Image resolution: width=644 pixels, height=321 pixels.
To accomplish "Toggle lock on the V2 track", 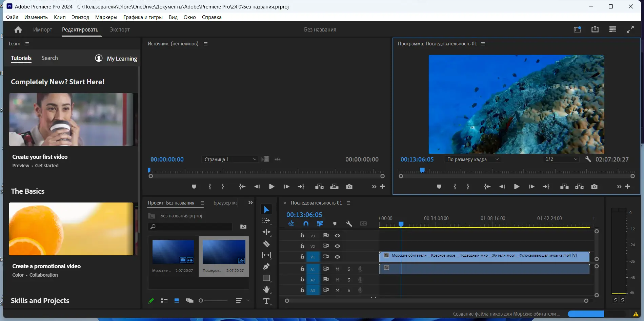I will point(302,246).
